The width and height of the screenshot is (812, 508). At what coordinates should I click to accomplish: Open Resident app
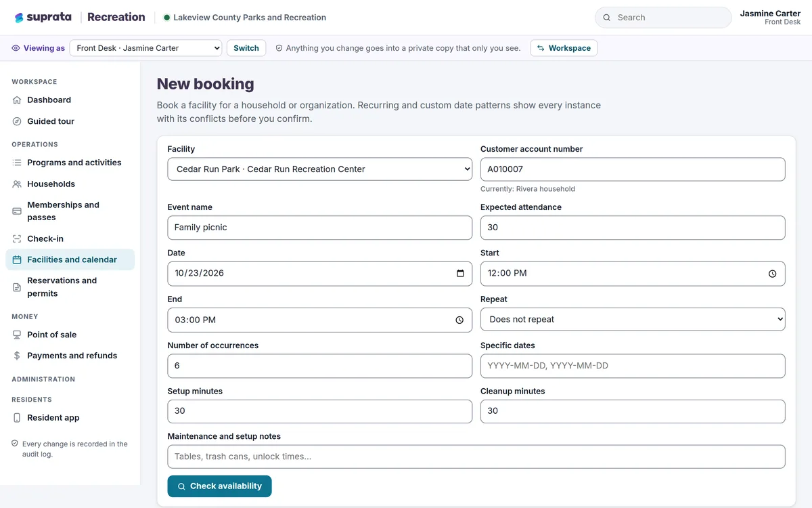tap(70, 418)
